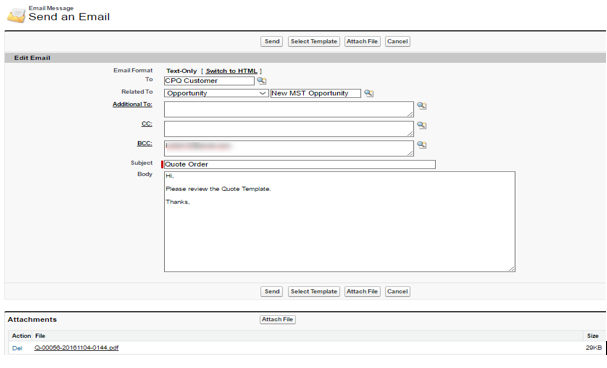The width and height of the screenshot is (607, 368).
Task: Click the Edit Email section heading
Action: pyautogui.click(x=32, y=58)
